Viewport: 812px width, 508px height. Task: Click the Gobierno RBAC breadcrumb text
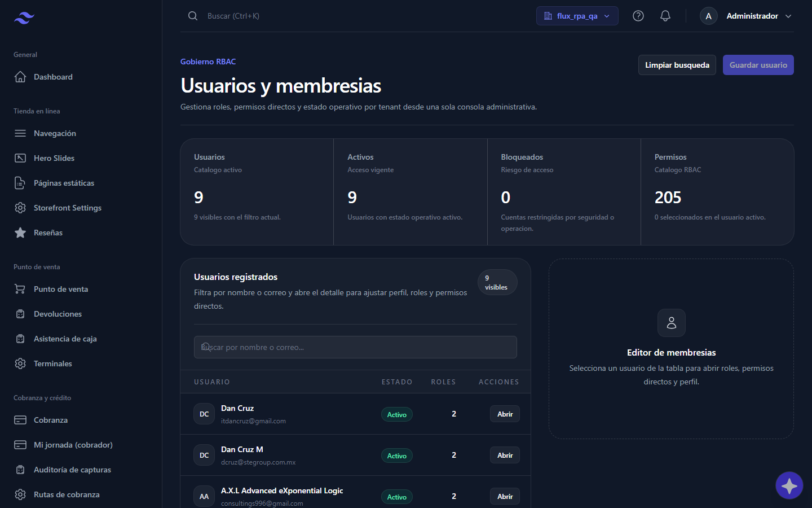tap(208, 62)
